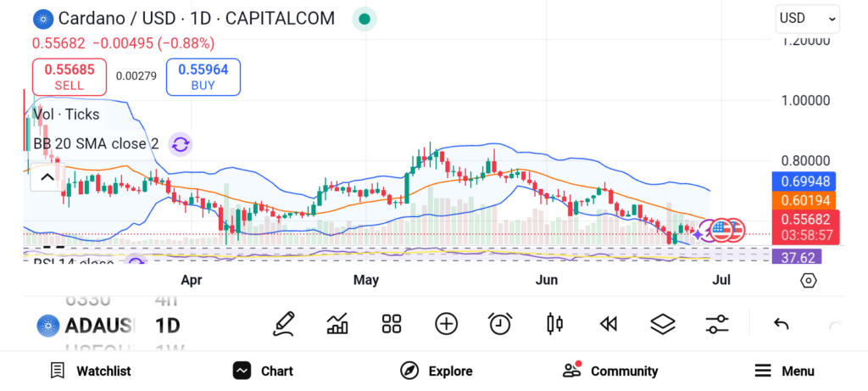The height and width of the screenshot is (391, 868).
Task: Undo the last action arrow
Action: click(781, 324)
